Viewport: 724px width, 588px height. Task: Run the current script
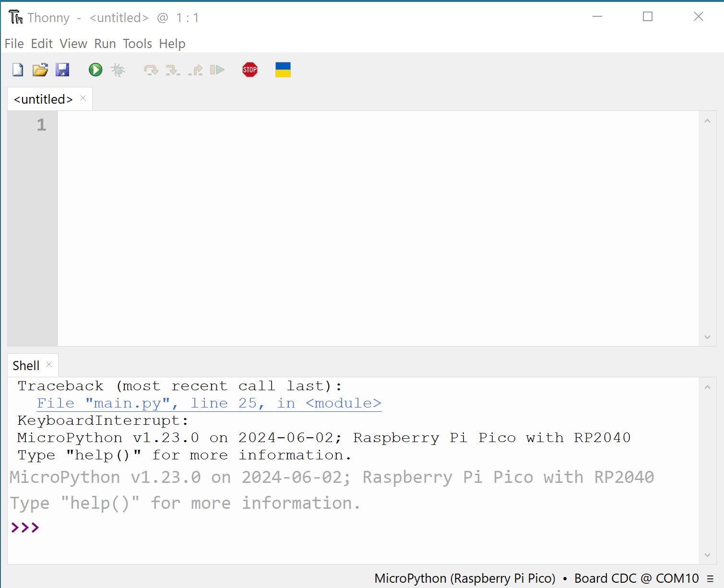(x=95, y=70)
